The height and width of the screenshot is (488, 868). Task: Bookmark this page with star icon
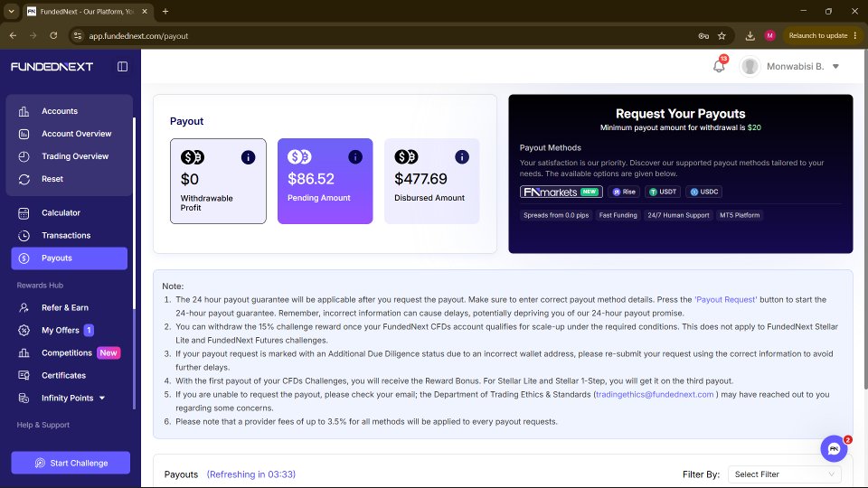tap(722, 36)
